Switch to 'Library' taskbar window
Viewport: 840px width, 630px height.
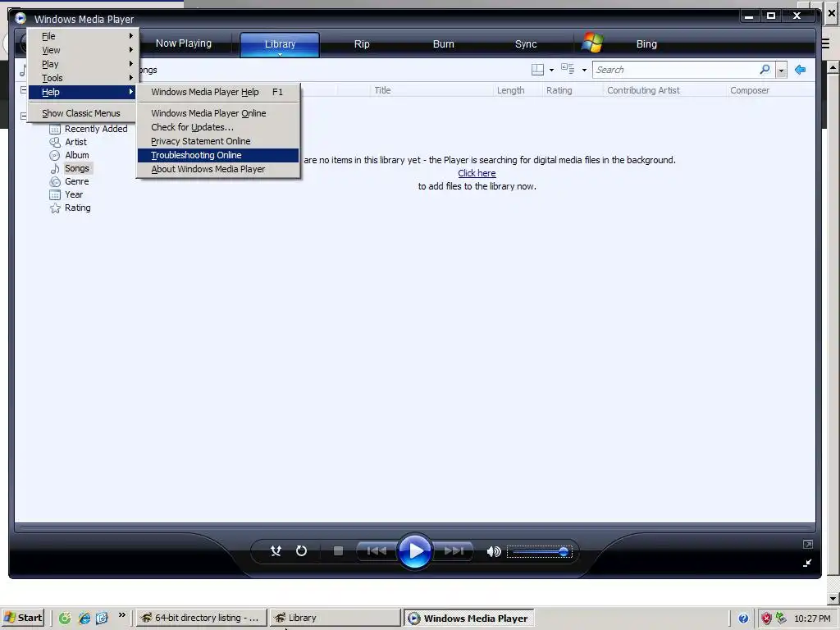pyautogui.click(x=335, y=618)
